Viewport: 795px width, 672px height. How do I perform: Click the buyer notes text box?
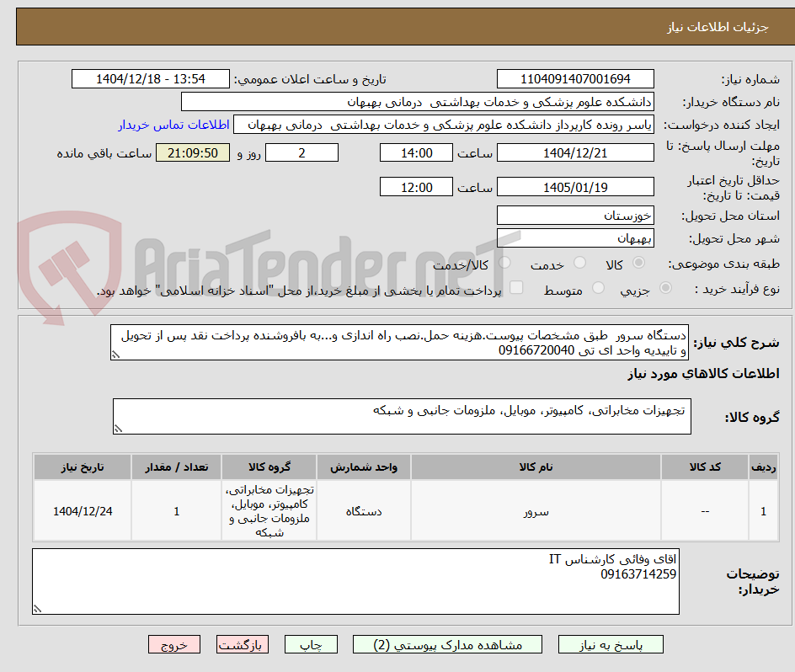(x=356, y=582)
